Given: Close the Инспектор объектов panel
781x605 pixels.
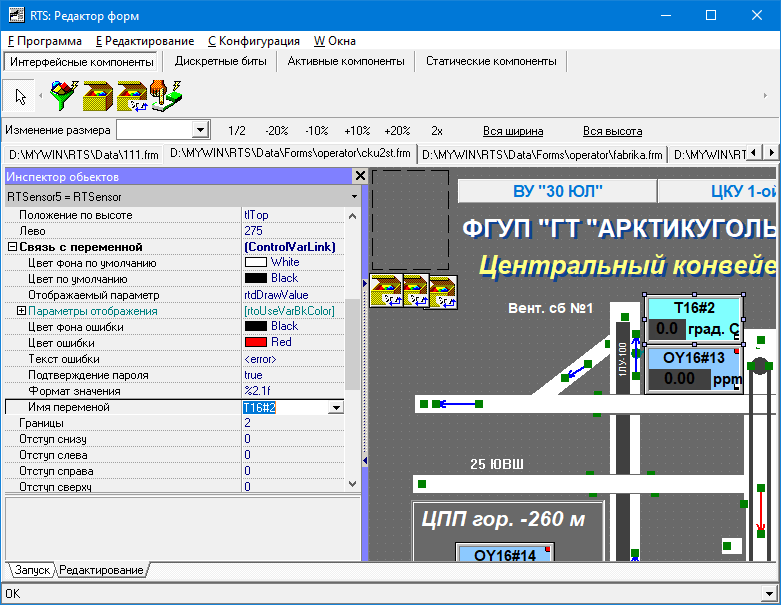Looking at the screenshot, I should pos(360,175).
